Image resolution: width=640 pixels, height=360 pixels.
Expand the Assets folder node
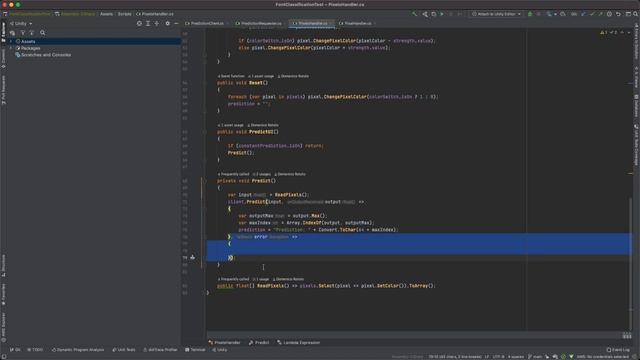[11, 42]
